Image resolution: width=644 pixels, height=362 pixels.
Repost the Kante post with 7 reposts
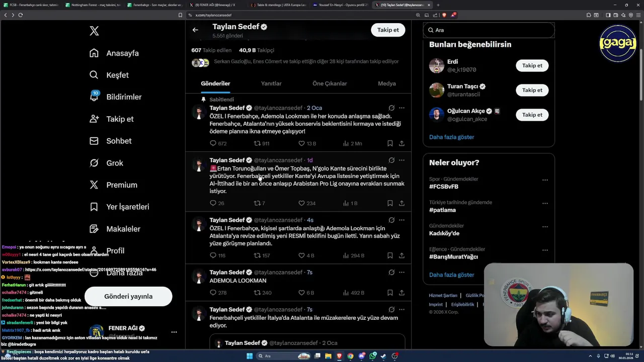259,203
